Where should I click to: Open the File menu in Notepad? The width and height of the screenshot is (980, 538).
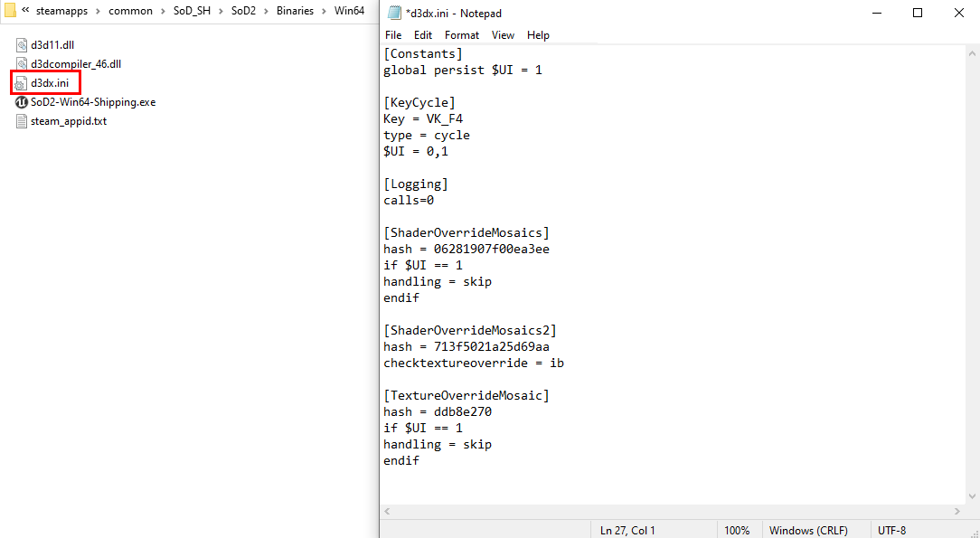tap(393, 35)
